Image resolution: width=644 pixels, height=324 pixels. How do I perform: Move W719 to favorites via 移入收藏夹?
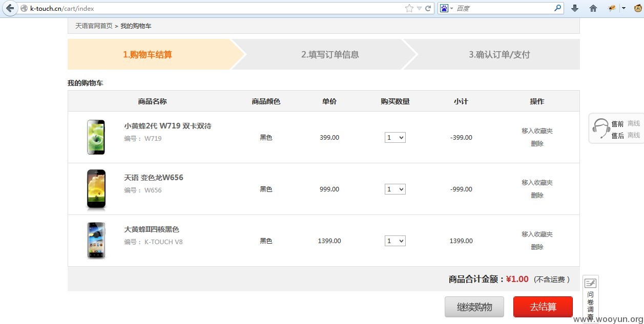[x=537, y=131]
